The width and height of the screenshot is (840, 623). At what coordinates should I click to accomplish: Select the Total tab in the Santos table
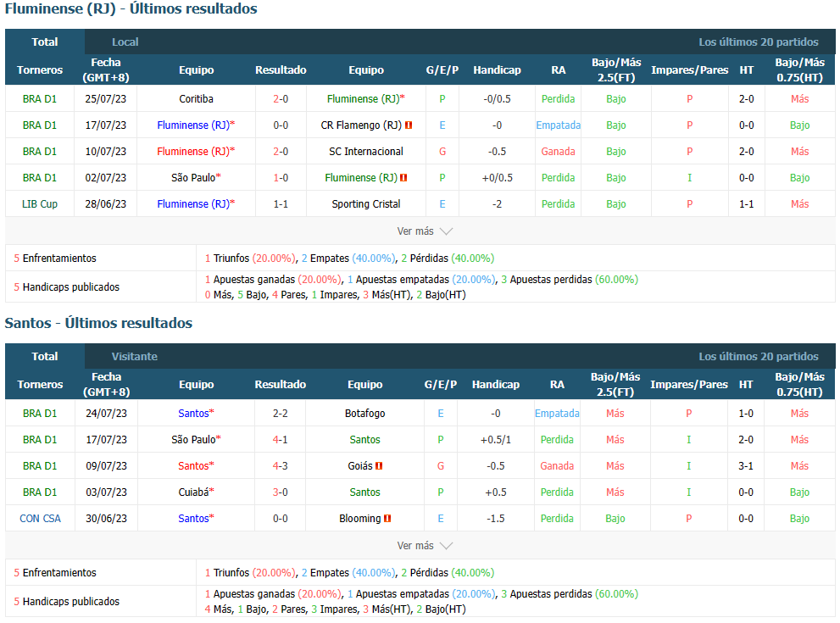tap(44, 356)
